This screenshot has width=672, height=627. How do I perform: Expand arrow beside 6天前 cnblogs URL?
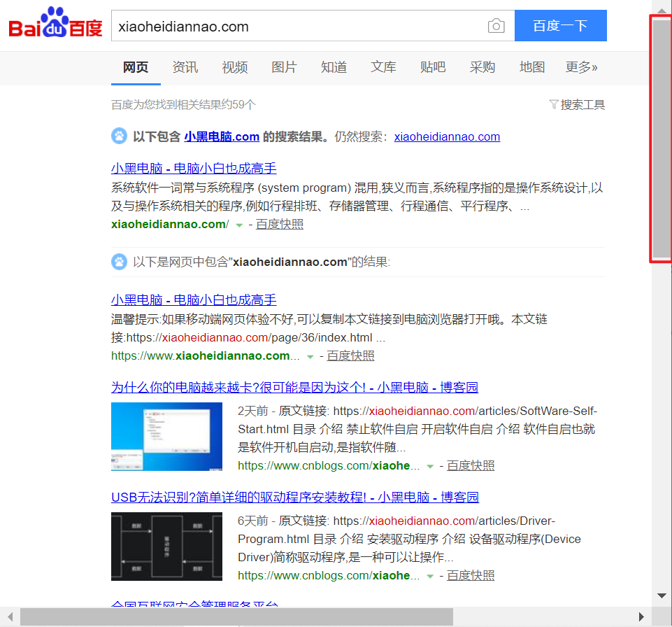click(430, 577)
